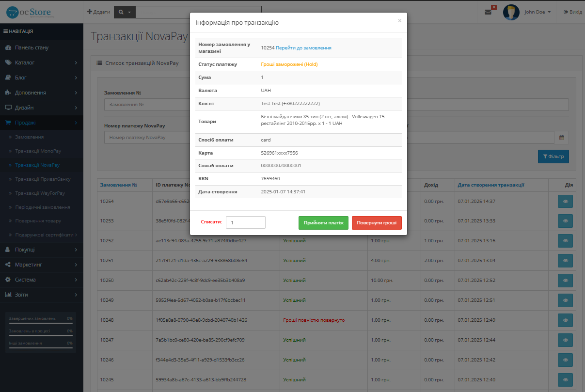Image resolution: width=585 pixels, height=392 pixels.
Task: View transaction for order 10253
Action: click(565, 221)
